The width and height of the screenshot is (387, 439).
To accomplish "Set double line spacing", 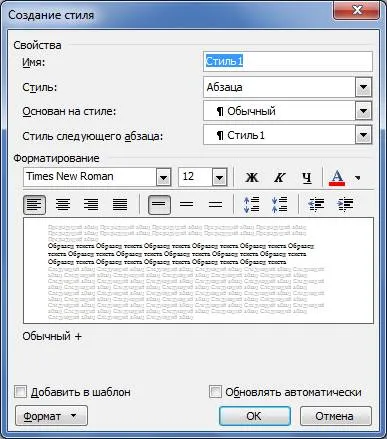I will point(215,204).
